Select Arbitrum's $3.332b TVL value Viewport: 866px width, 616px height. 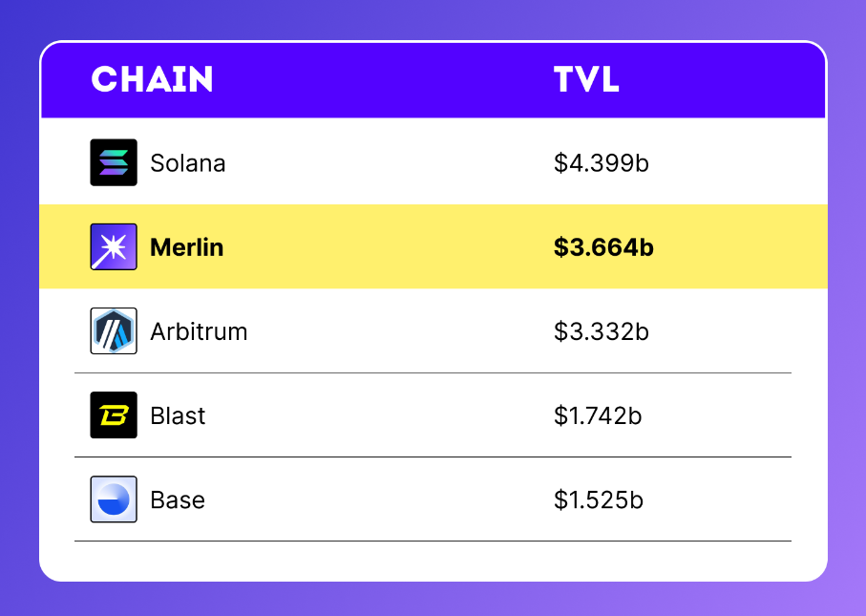(x=602, y=331)
